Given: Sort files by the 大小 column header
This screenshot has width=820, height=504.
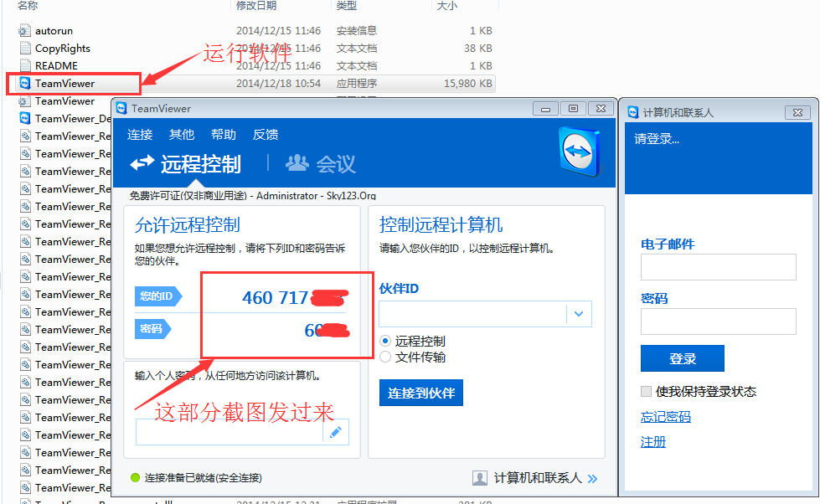Looking at the screenshot, I should click(446, 6).
